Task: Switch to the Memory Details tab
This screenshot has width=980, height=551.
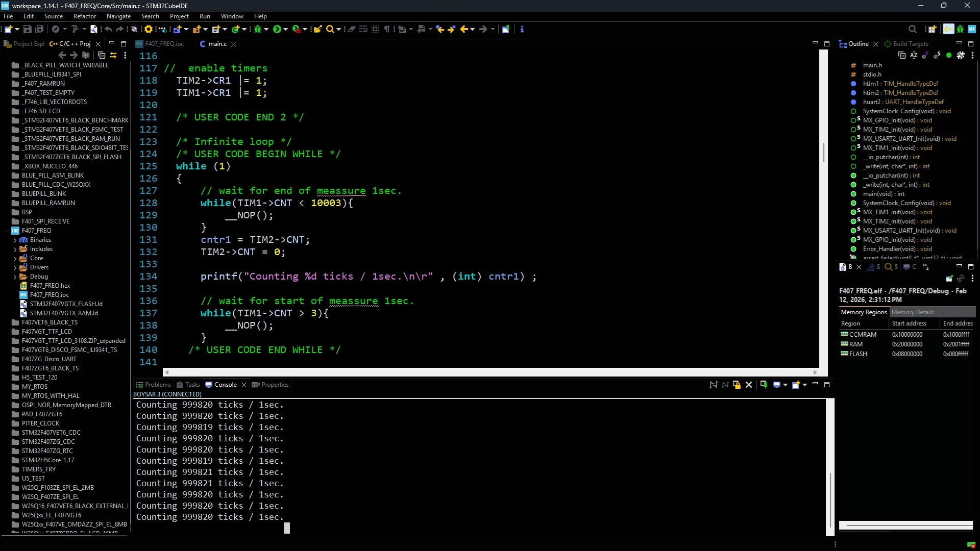Action: (913, 312)
